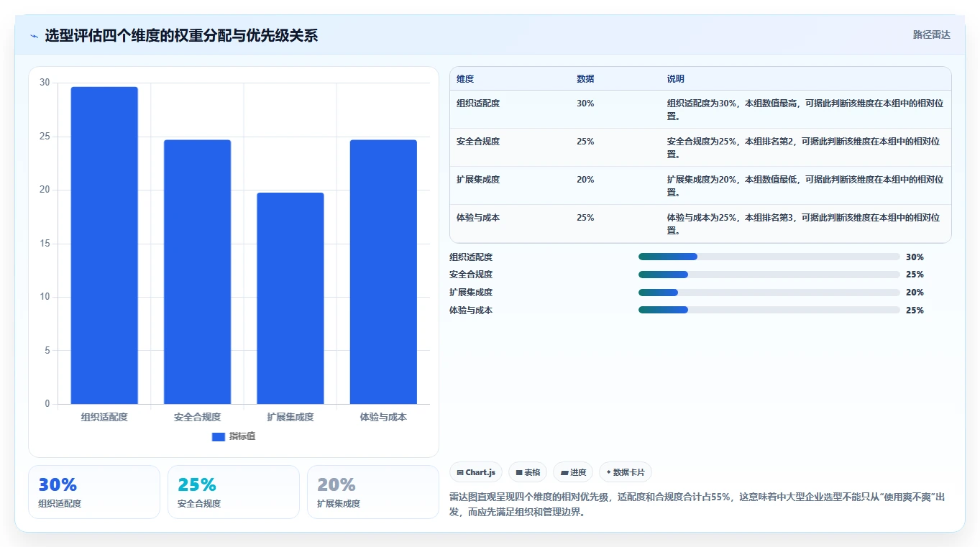
Task: Select the 说明 column header
Action: click(676, 79)
